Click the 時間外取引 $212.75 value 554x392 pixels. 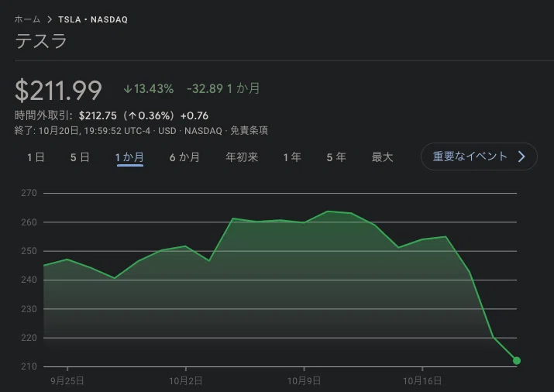point(98,116)
